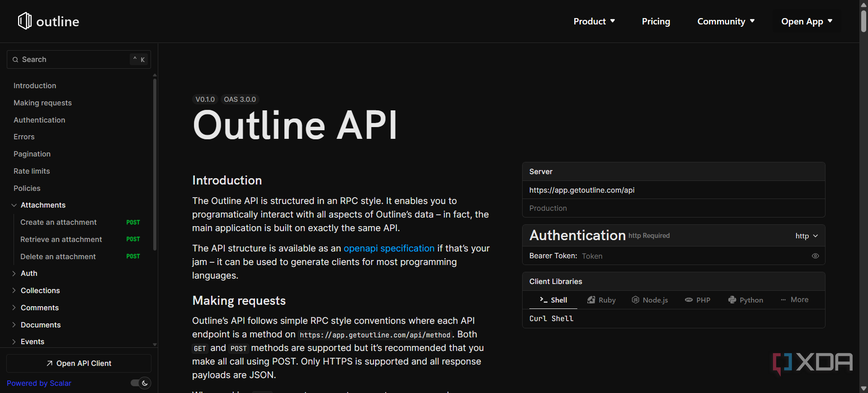Click the Python logo icon

(x=732, y=300)
